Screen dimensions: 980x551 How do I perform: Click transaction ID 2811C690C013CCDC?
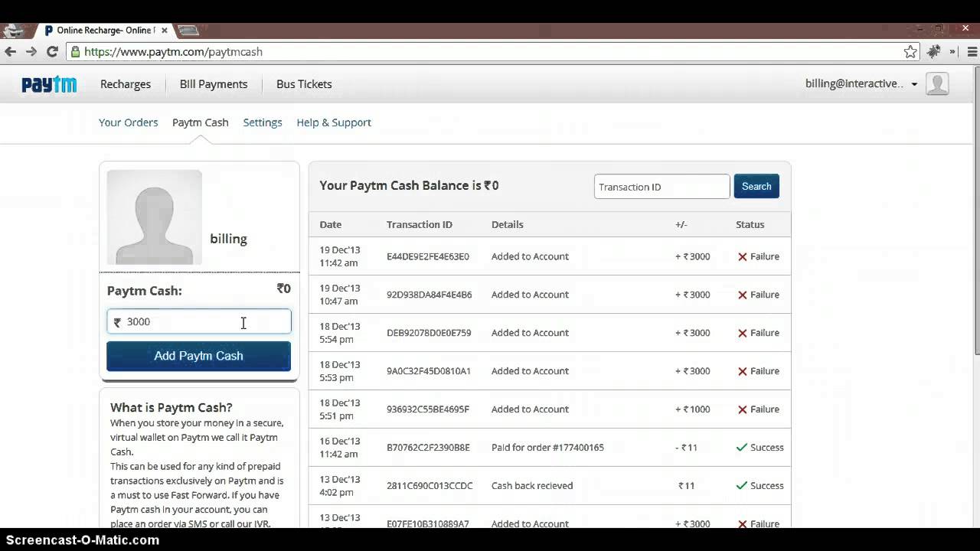point(430,486)
